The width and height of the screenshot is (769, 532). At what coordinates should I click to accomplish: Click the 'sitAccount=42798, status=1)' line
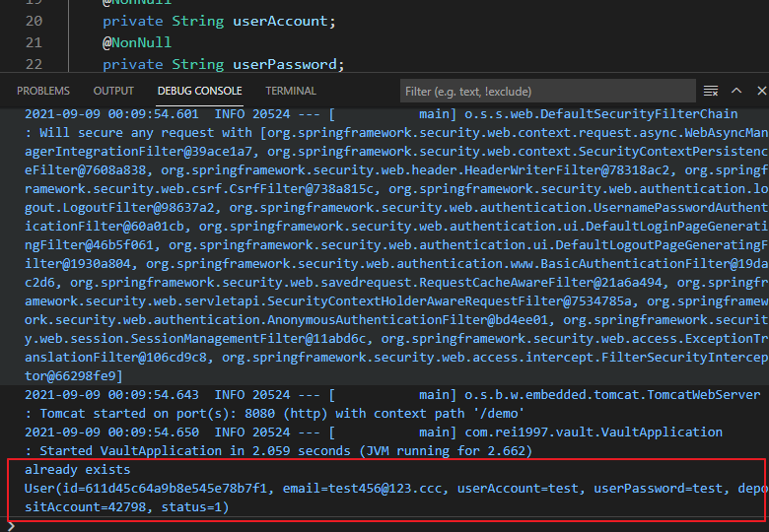coord(126,507)
